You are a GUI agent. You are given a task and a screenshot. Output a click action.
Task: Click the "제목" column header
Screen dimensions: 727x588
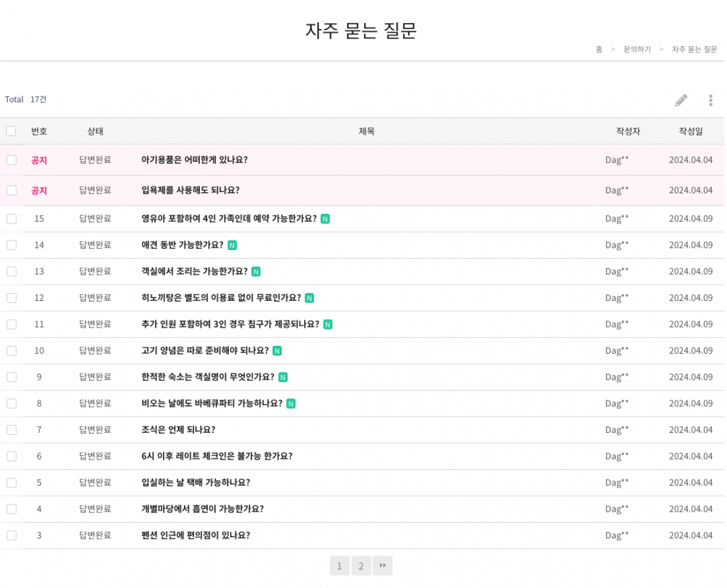367,131
